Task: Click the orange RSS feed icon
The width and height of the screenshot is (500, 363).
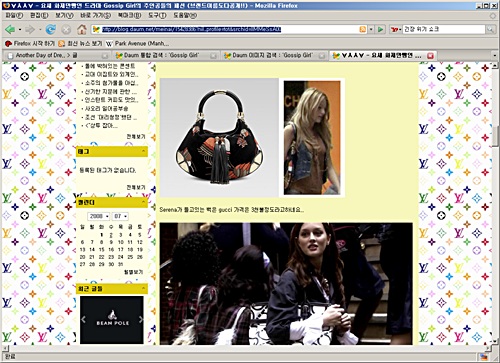Action: point(363,29)
